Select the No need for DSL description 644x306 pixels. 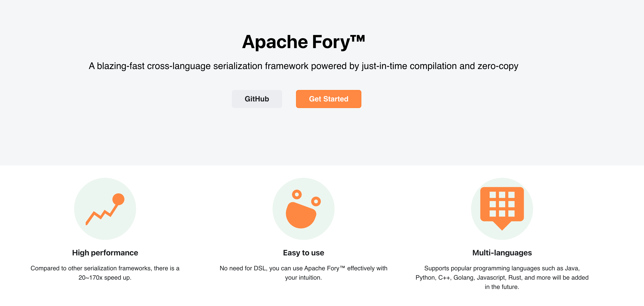click(x=304, y=273)
